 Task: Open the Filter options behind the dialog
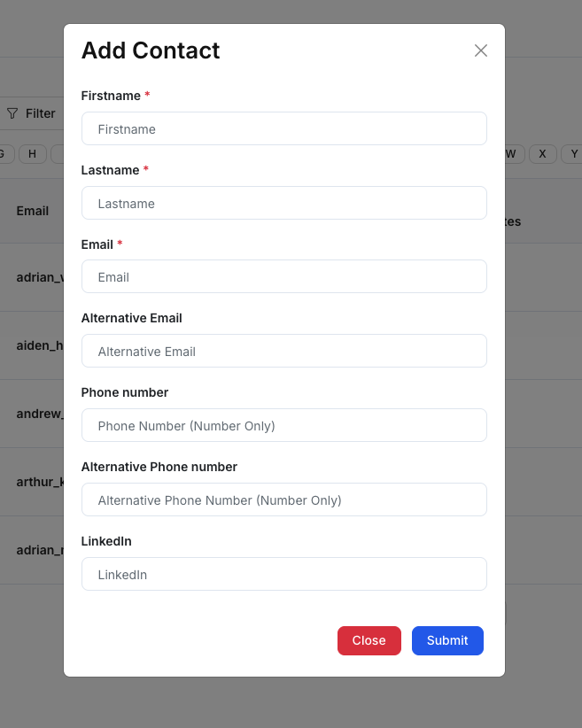click(x=31, y=113)
